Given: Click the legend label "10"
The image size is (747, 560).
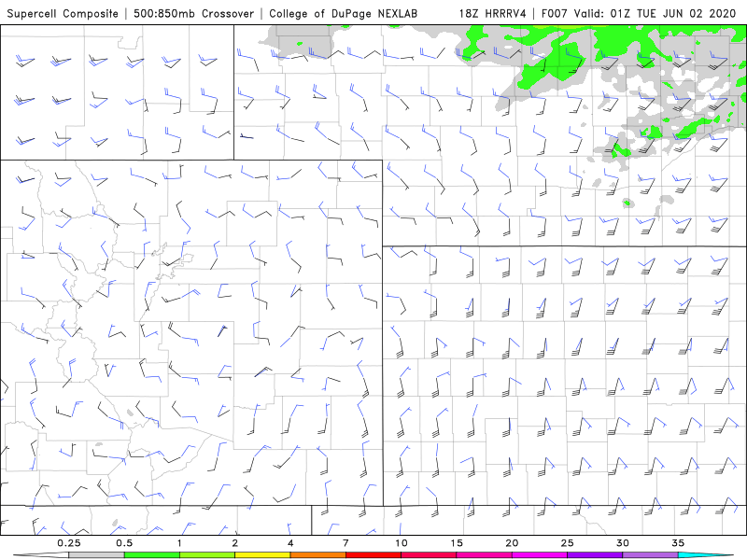Looking at the screenshot, I should pyautogui.click(x=402, y=543).
